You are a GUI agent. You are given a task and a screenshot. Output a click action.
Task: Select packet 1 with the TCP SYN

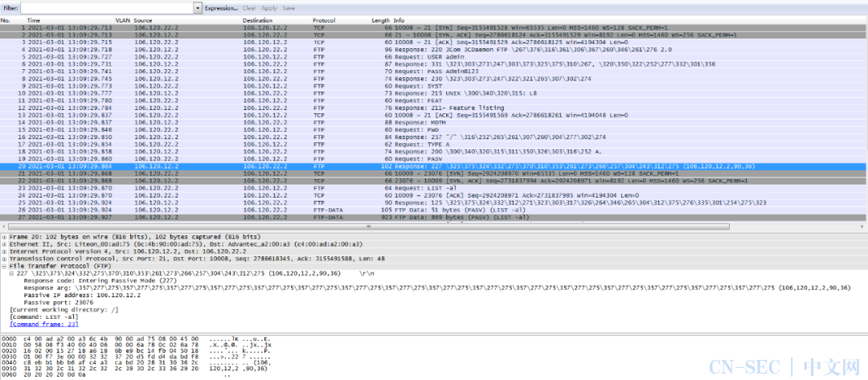click(434, 27)
